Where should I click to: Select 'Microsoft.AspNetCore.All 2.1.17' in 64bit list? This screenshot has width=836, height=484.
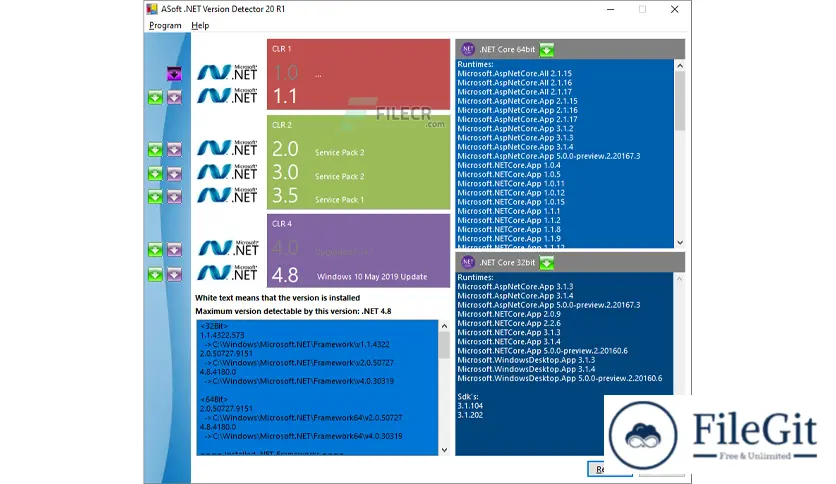(x=515, y=92)
